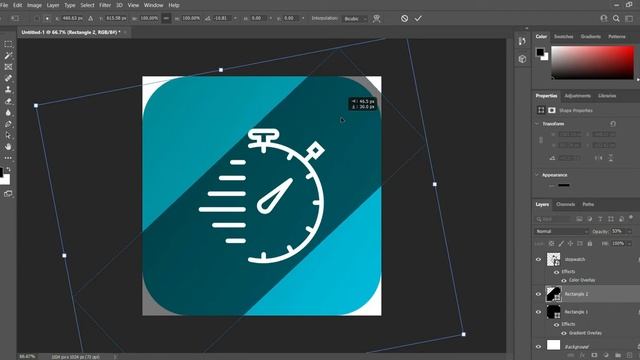The image size is (640, 360).
Task: Switch to the Libraries tab
Action: [607, 96]
